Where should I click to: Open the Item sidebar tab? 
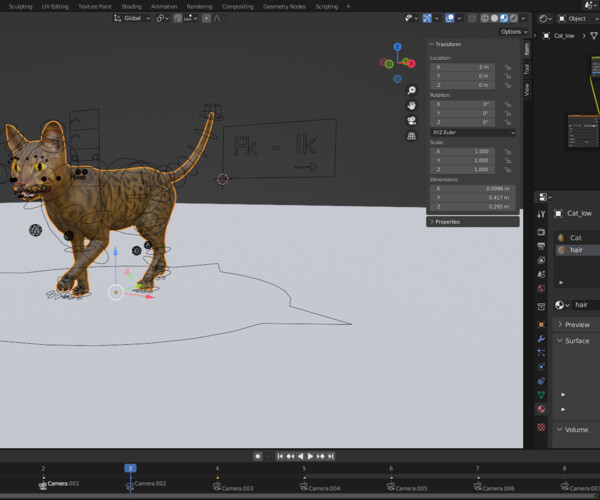[527, 49]
